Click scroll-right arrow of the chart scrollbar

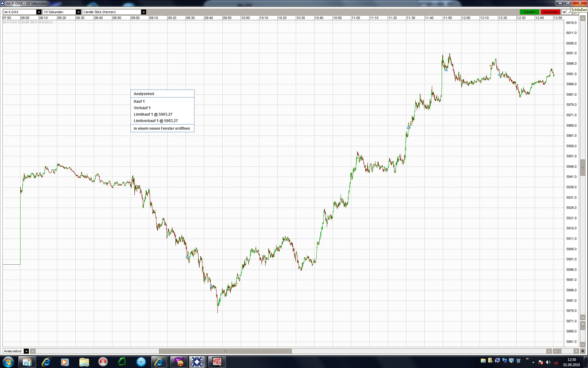549,351
